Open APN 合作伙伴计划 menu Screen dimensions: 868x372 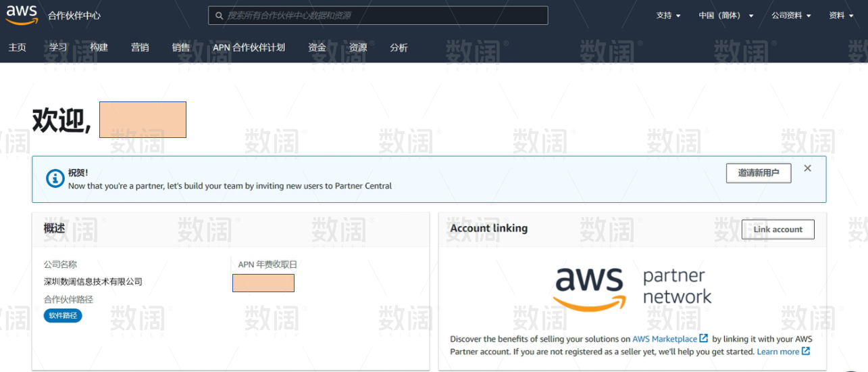pos(249,47)
